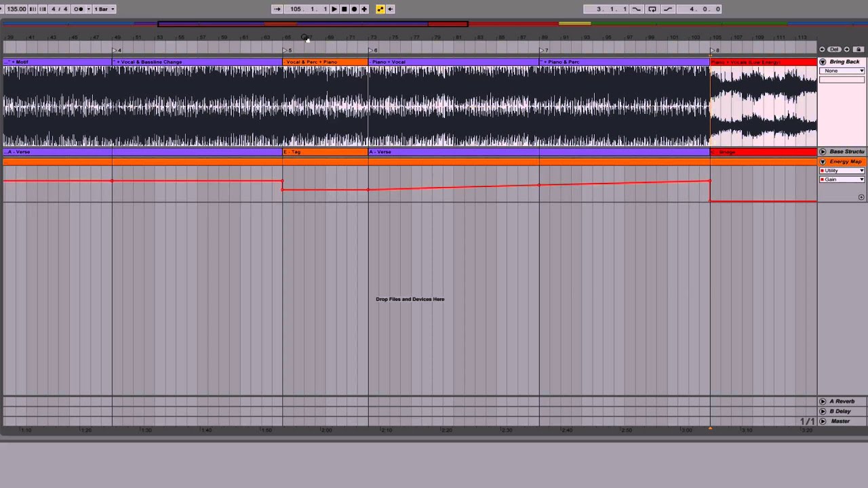Screen dimensions: 868x488
Task: Click the 4 / 4 time signature field
Action: tap(59, 9)
